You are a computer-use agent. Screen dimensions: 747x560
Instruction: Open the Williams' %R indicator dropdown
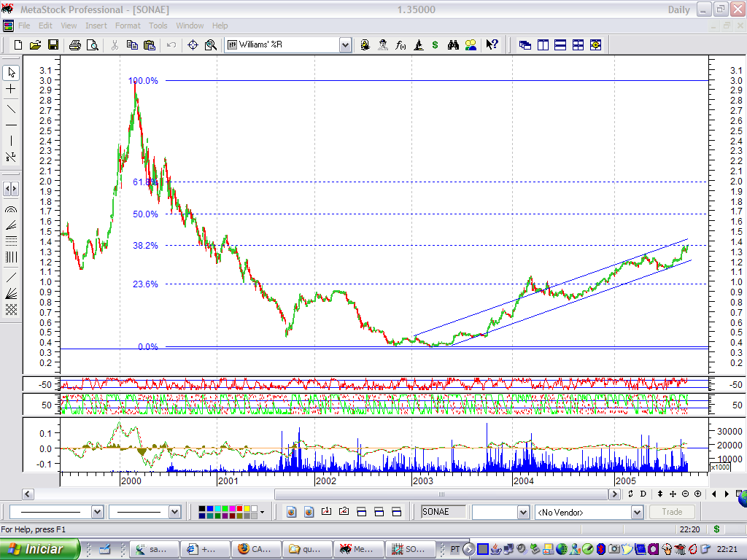pos(345,45)
